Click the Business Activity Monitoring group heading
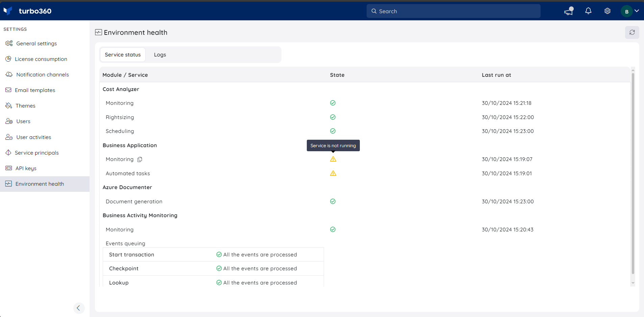 pos(140,215)
